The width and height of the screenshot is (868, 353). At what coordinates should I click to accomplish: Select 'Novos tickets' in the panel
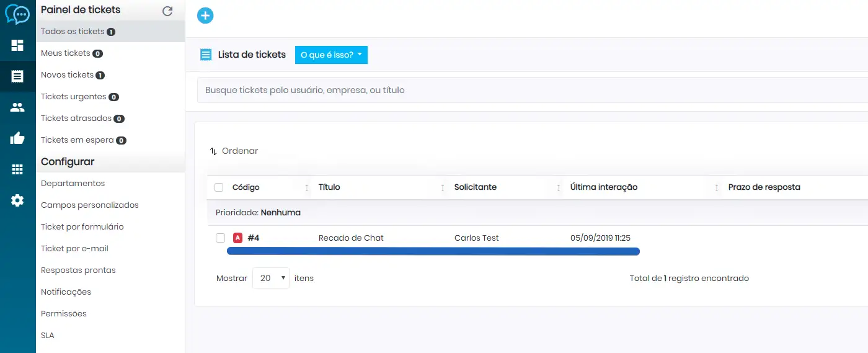[x=67, y=75]
